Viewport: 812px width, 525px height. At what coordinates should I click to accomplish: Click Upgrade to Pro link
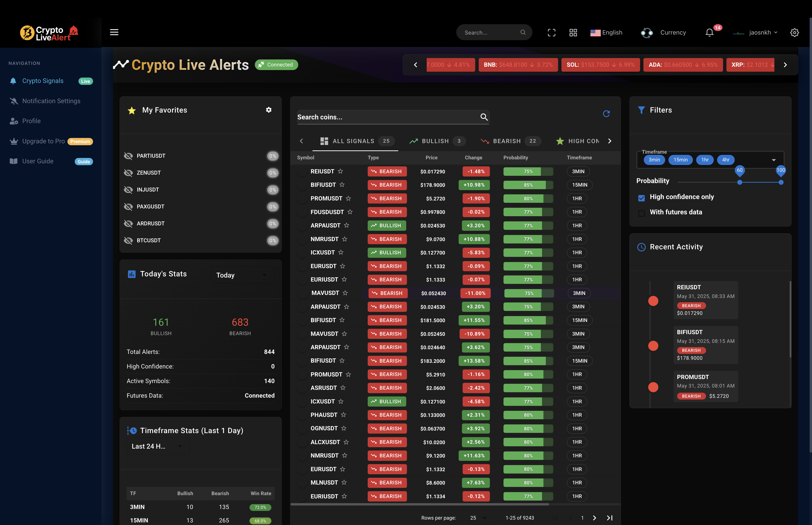click(43, 141)
